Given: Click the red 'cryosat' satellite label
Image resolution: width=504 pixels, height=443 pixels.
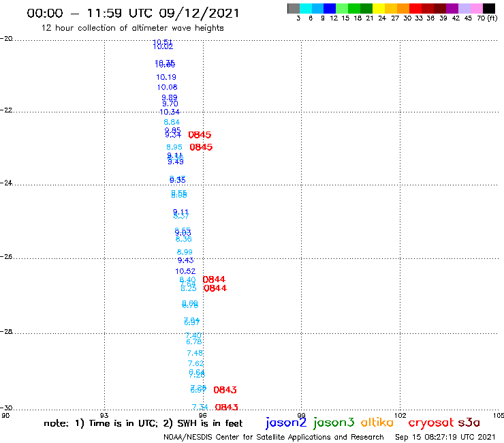Looking at the screenshot, I should (431, 423).
